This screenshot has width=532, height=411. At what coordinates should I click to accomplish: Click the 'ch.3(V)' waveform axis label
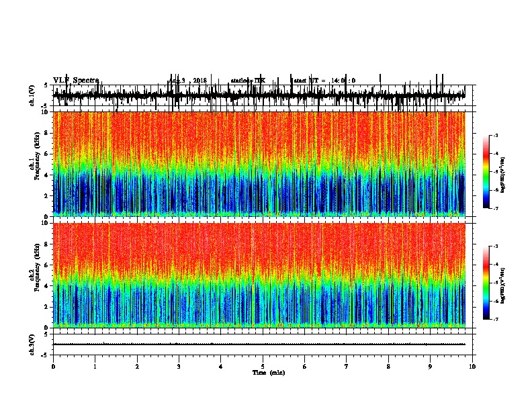[x=32, y=345]
